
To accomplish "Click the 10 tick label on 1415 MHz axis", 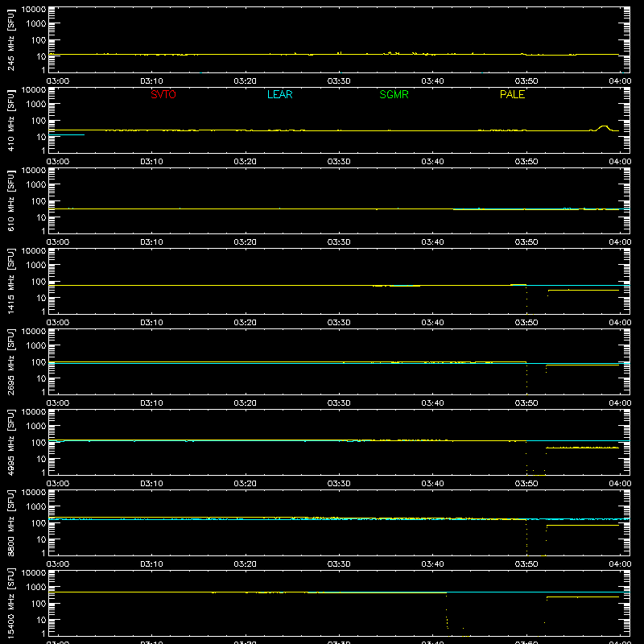I will click(x=41, y=298).
